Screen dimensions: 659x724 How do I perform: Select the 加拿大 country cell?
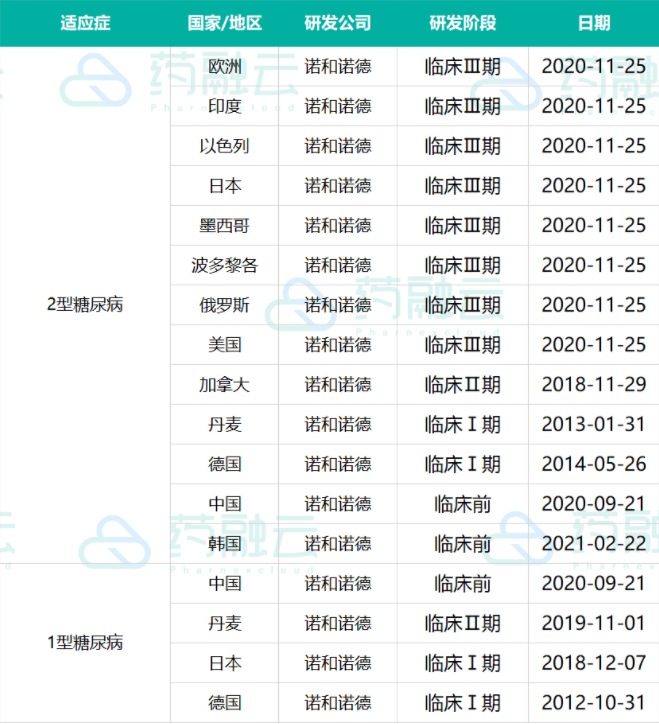(x=224, y=384)
